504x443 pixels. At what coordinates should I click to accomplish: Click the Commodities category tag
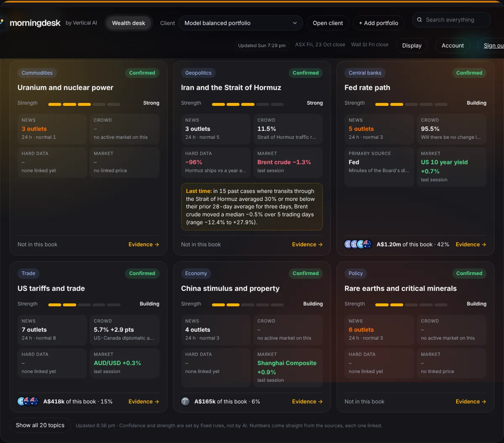point(37,73)
